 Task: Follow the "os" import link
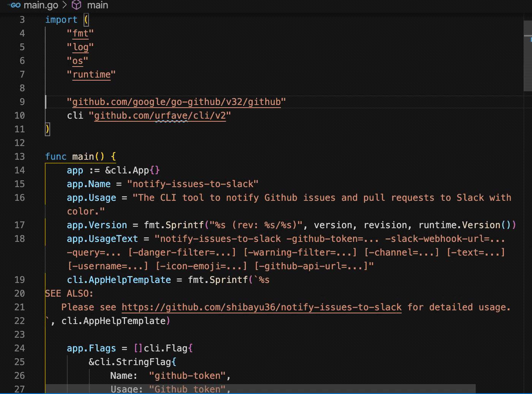(78, 61)
